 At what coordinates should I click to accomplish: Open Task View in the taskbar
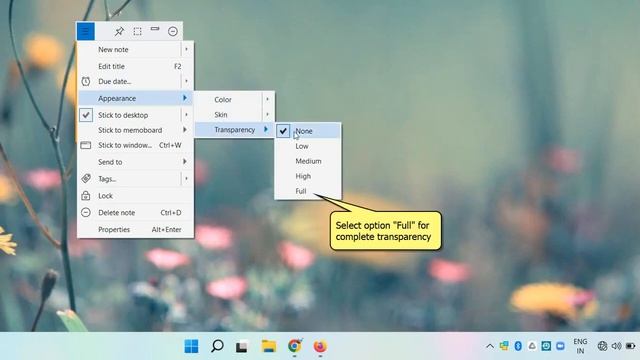(x=242, y=346)
